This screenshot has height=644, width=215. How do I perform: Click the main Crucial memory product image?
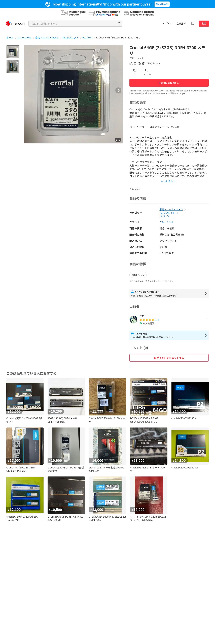click(x=73, y=94)
